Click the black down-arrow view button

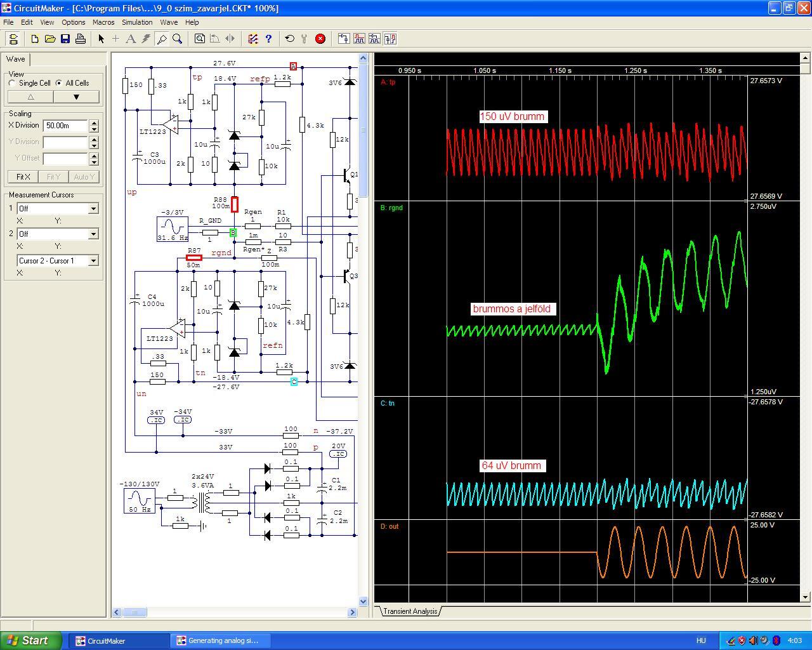coord(76,97)
